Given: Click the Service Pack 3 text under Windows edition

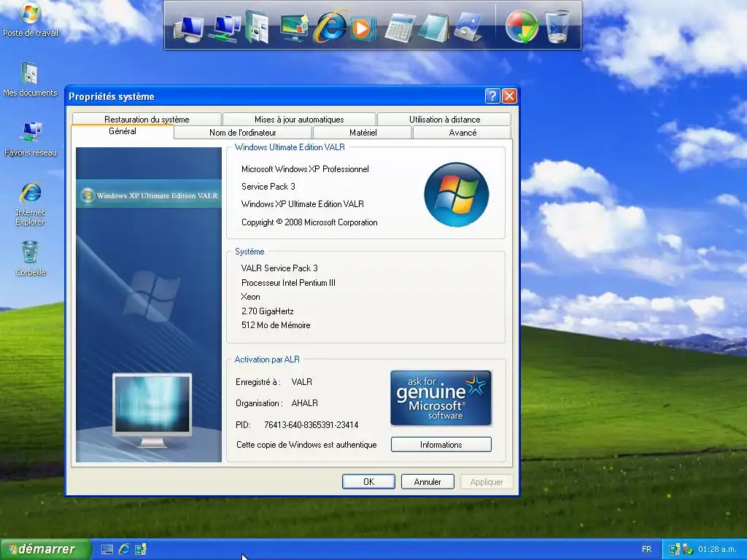Looking at the screenshot, I should pos(268,187).
